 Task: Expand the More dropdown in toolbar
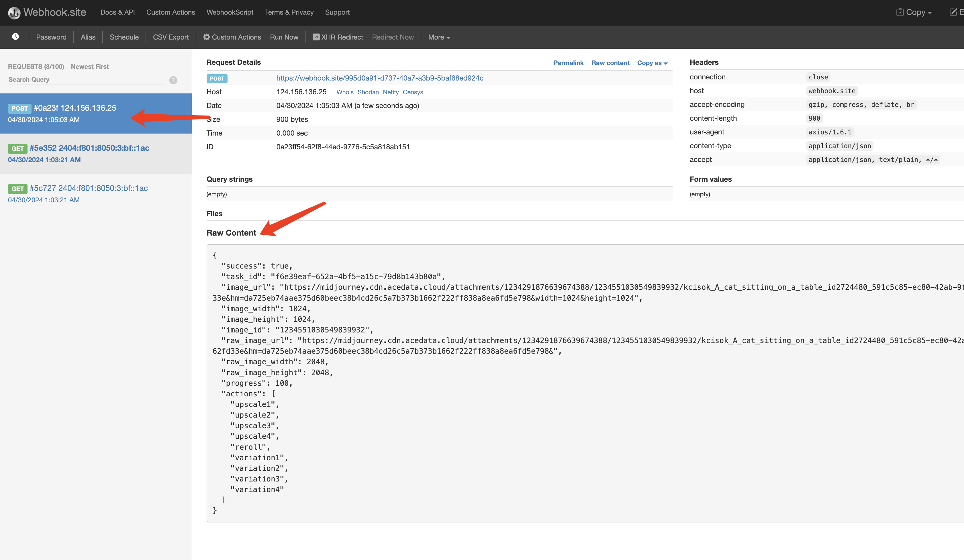tap(440, 37)
